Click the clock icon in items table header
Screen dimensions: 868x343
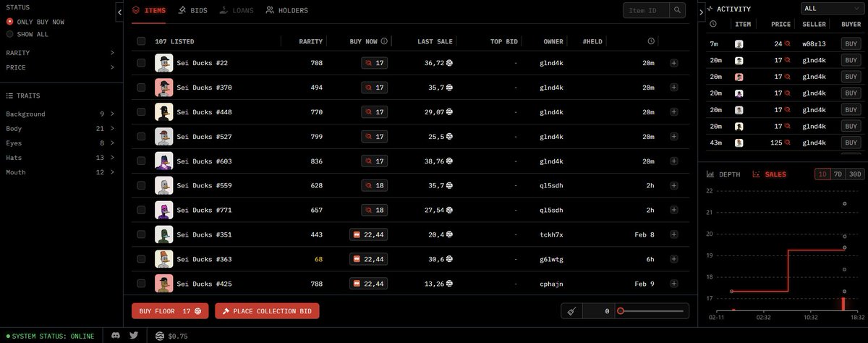651,41
